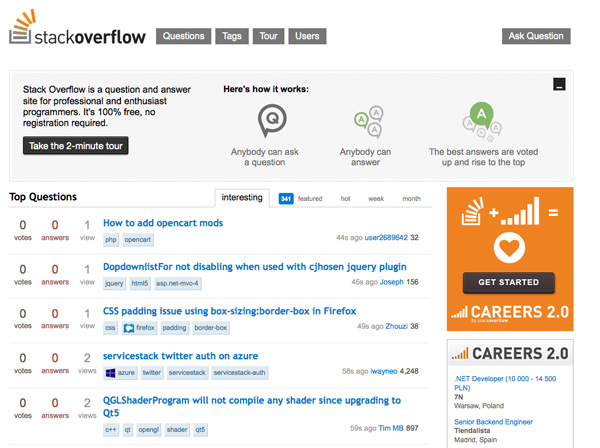Click the php tag

[111, 240]
